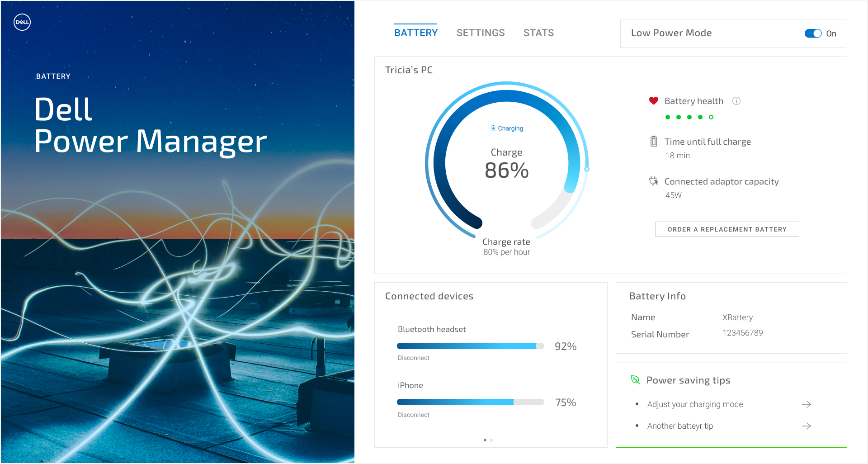Click the circular charge gauge handle
This screenshot has height=464, width=868.
pos(587,169)
